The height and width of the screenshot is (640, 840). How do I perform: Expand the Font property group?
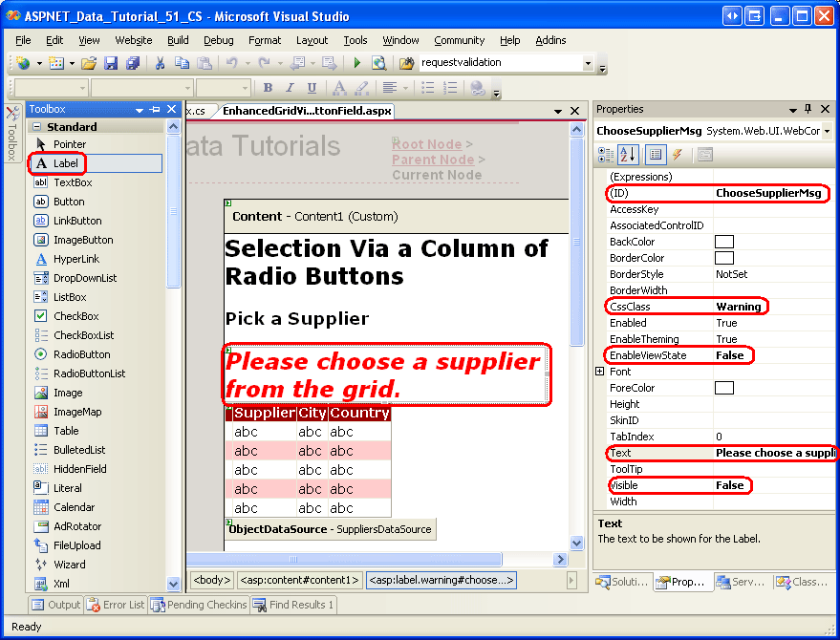[600, 372]
